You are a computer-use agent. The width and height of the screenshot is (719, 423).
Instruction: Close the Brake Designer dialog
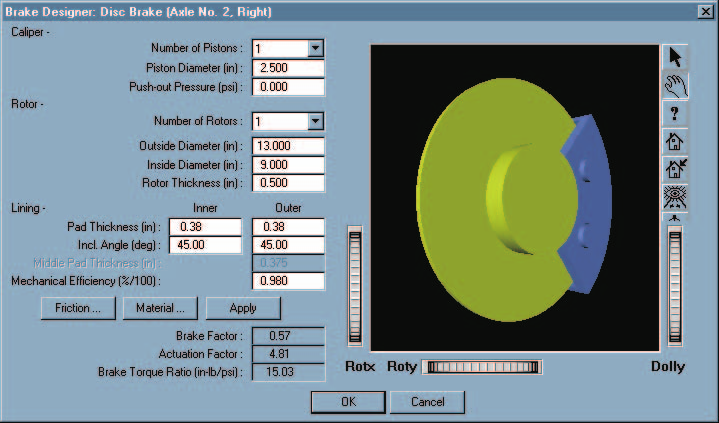tap(705, 11)
